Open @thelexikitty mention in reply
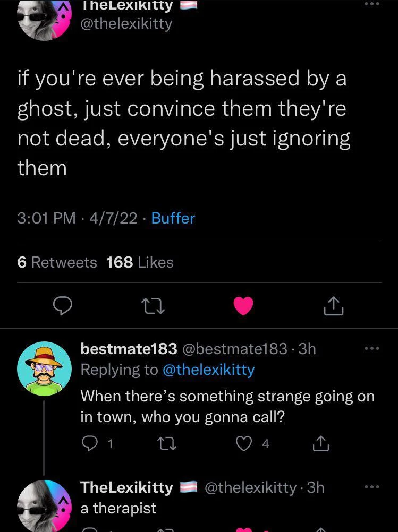Screen dimensions: 398x532 click(x=208, y=370)
